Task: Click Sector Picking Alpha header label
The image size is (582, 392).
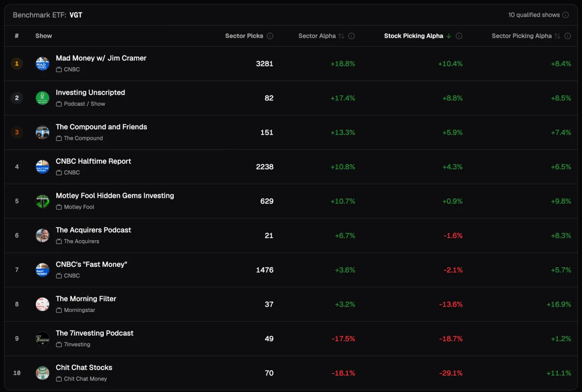Action: point(521,36)
